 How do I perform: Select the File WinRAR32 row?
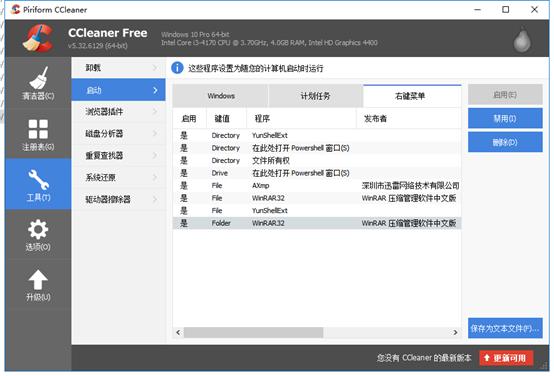click(x=317, y=198)
